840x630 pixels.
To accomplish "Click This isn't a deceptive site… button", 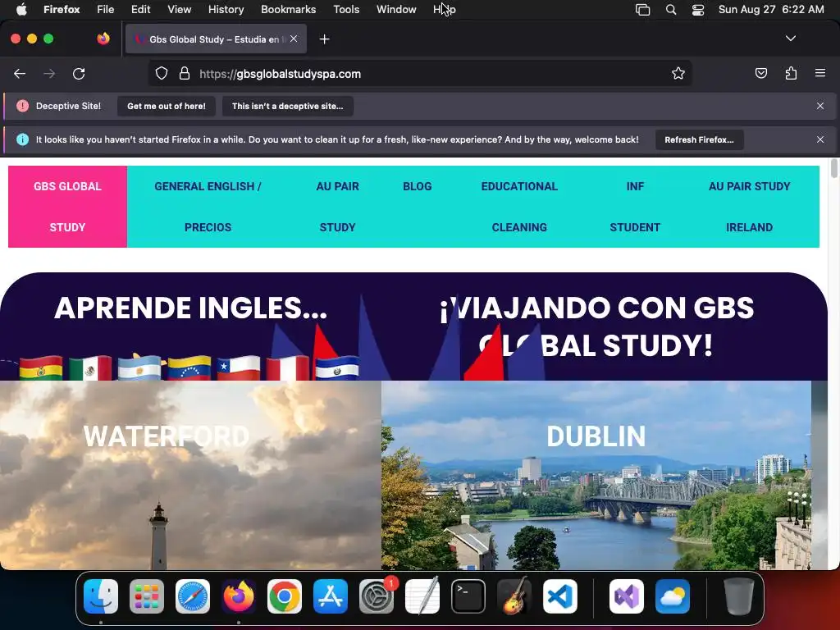I will [x=288, y=106].
